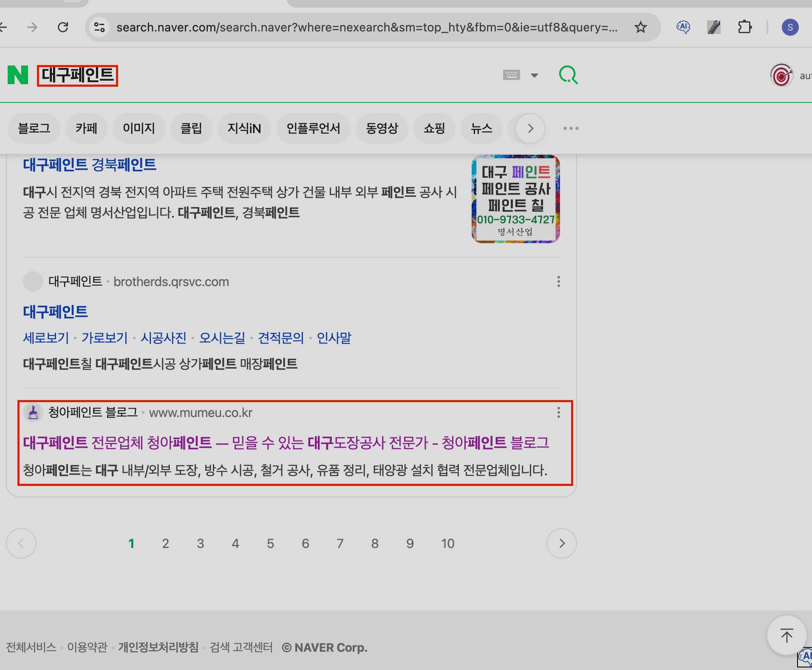
Task: Click the previous results page arrow
Action: (x=21, y=543)
